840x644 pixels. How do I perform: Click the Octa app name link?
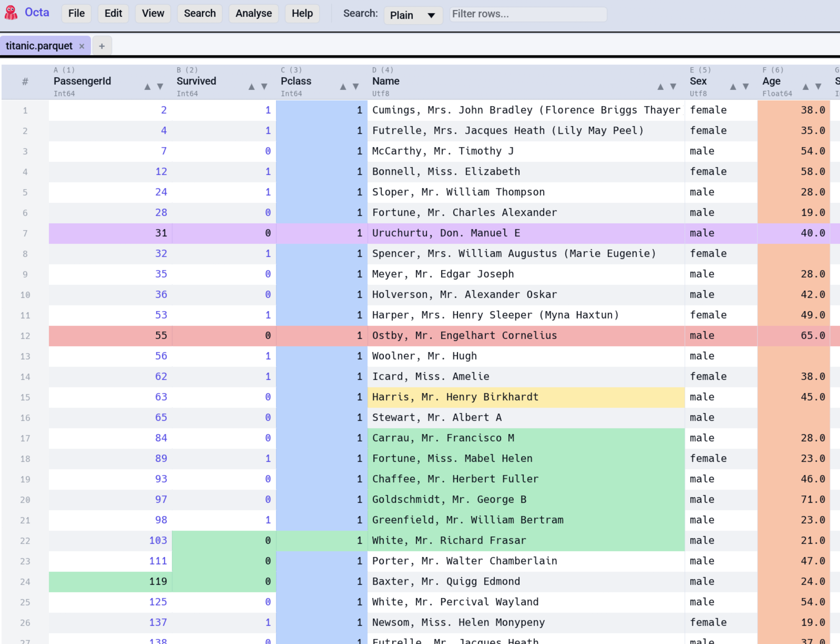tap(37, 13)
